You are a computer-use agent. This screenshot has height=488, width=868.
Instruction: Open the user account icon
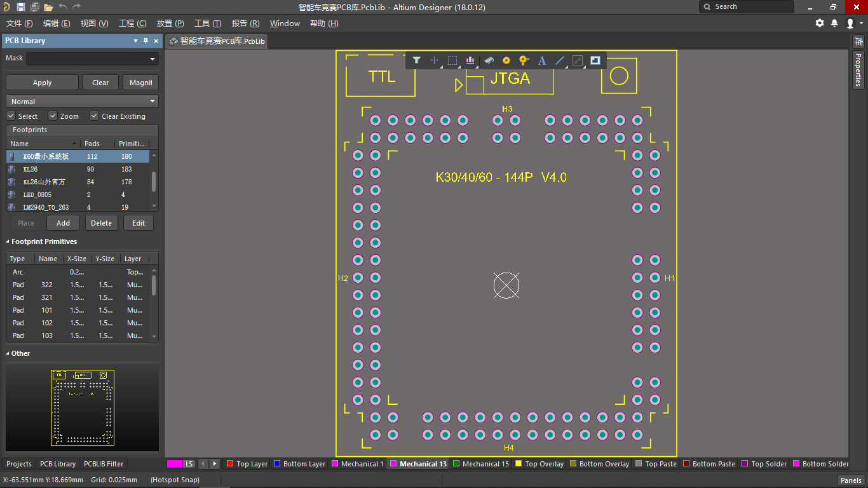[x=850, y=23]
